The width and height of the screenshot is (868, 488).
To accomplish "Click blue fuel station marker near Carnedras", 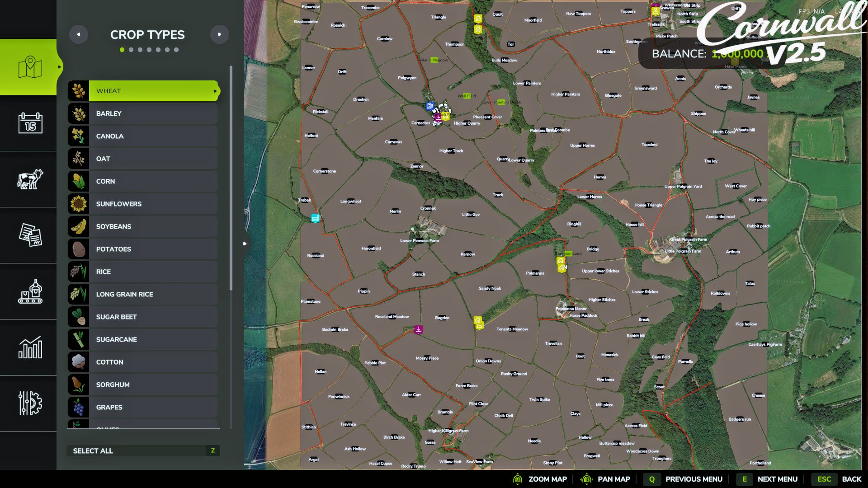I will 430,106.
